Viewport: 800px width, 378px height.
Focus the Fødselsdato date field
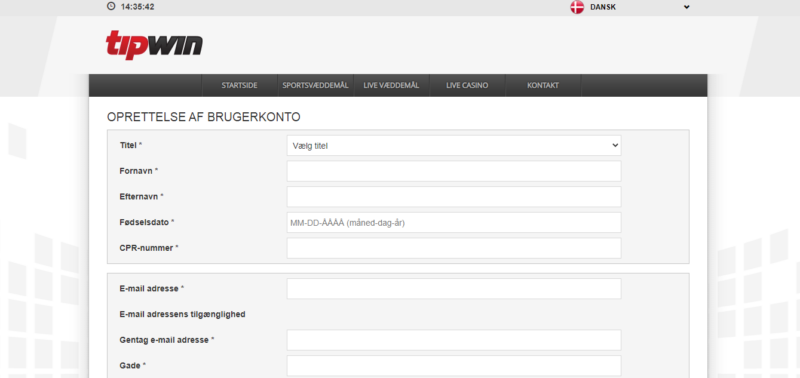coord(454,222)
